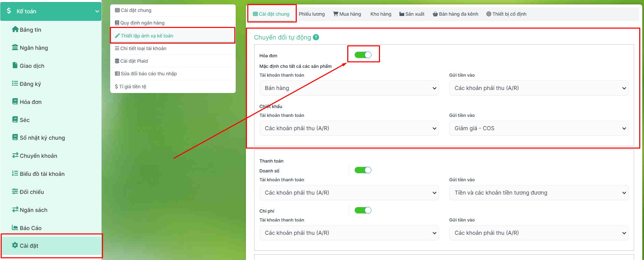Click the Mua hàng shopping cart icon
Screen dimensions: 644x260
336,14
